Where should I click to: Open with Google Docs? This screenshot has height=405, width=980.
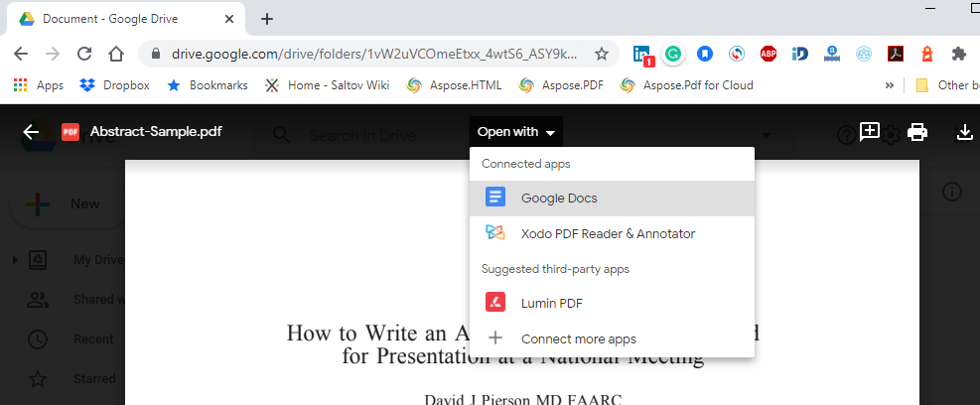click(612, 199)
